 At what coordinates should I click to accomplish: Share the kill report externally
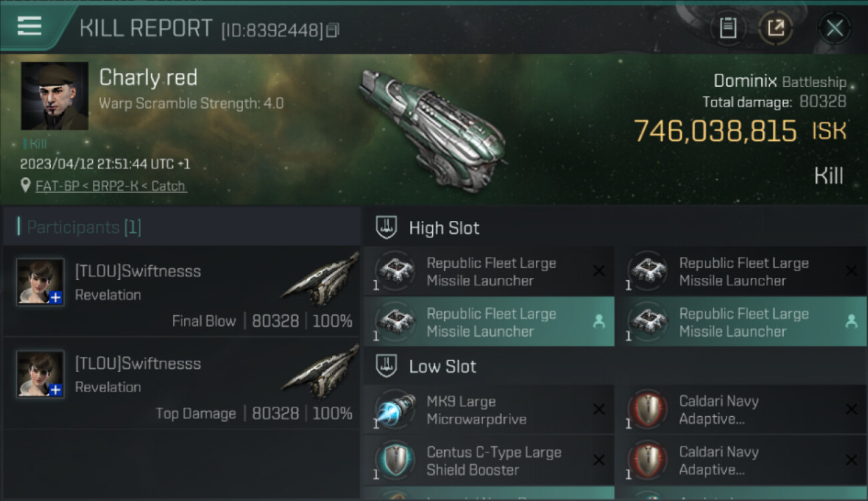point(775,28)
